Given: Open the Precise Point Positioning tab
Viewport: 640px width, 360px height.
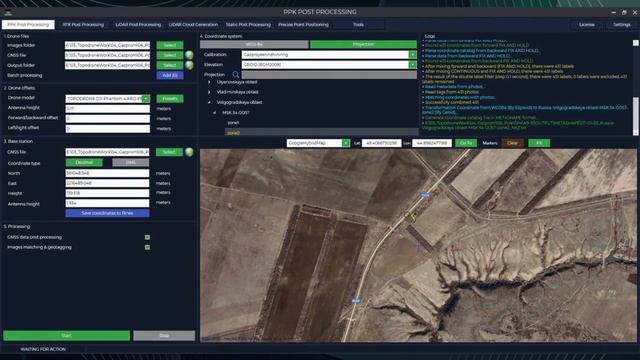Looking at the screenshot, I should pos(303,24).
